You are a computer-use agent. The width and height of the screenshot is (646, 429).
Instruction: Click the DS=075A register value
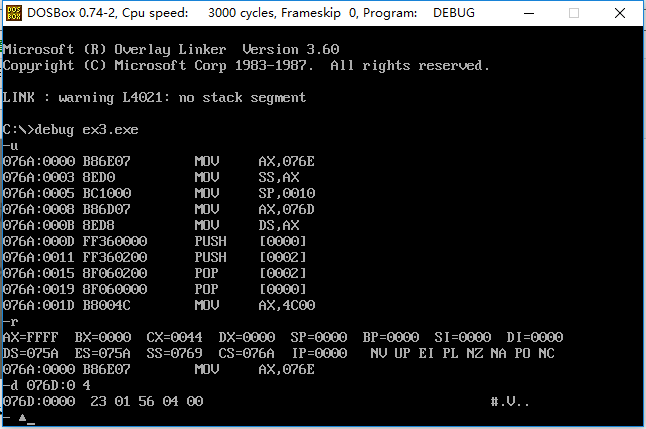pos(30,353)
